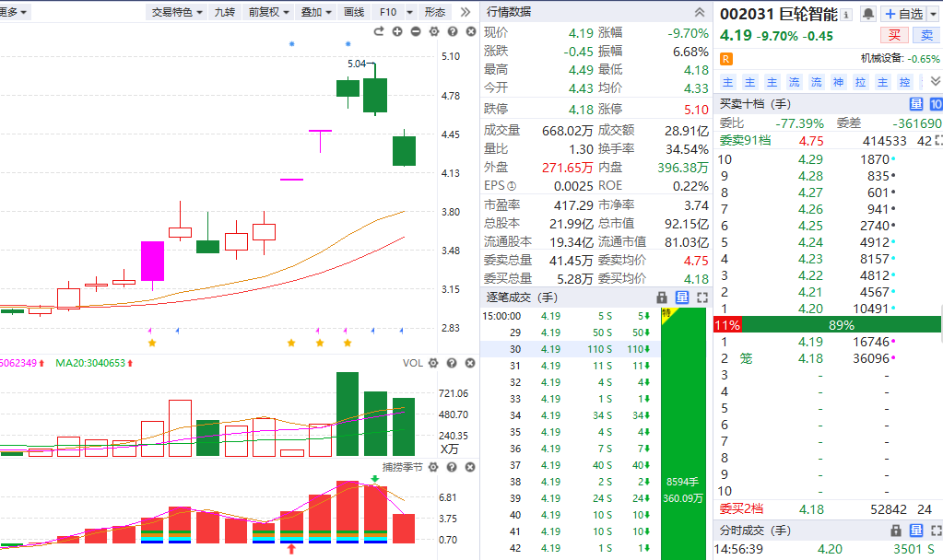Toggle the 量 display in 买卖十档 panel
Viewport: 943px width, 560px height.
916,104
